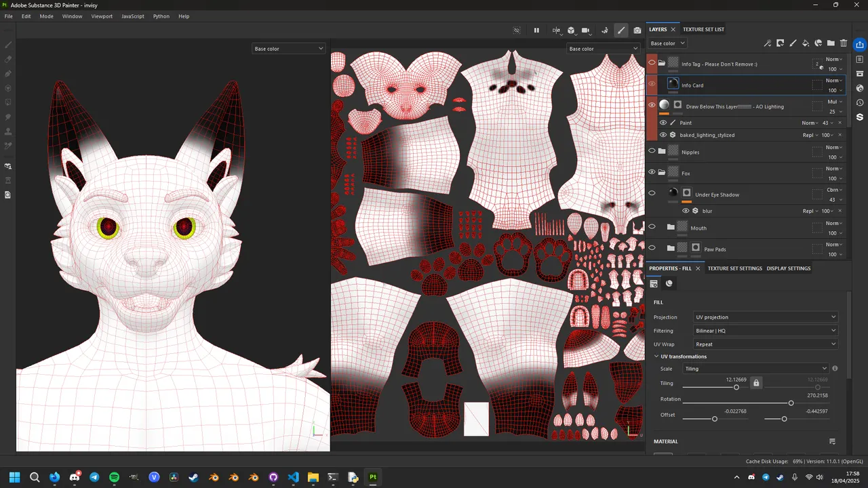Open the Projection dropdown set to UV projection
The width and height of the screenshot is (868, 488).
tap(766, 317)
